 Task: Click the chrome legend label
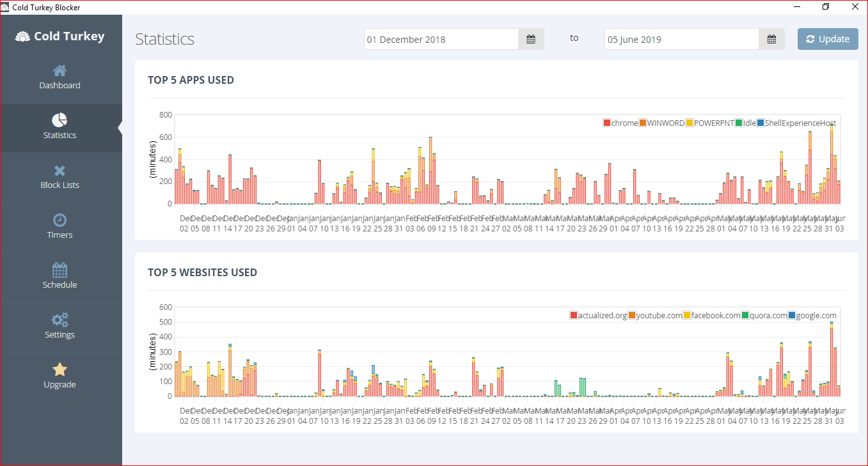click(624, 123)
